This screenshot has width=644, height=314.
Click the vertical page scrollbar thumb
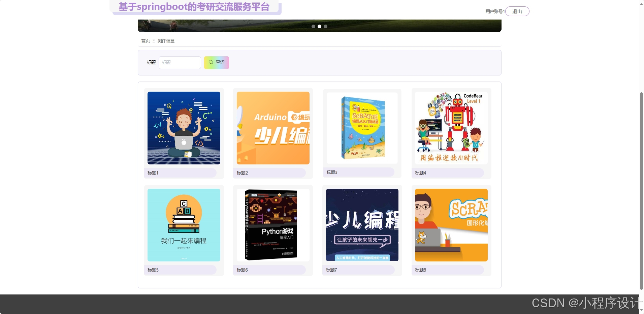coord(641,191)
